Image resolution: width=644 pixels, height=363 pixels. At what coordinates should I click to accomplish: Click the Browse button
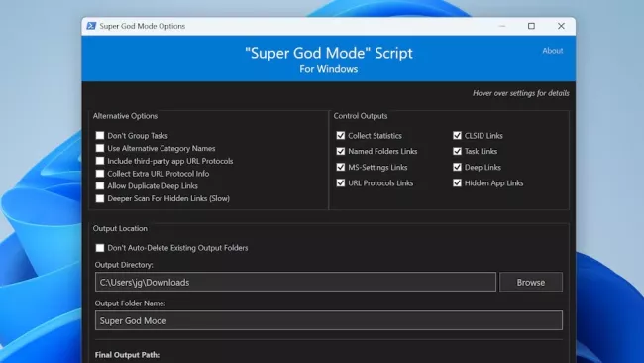[x=531, y=282]
